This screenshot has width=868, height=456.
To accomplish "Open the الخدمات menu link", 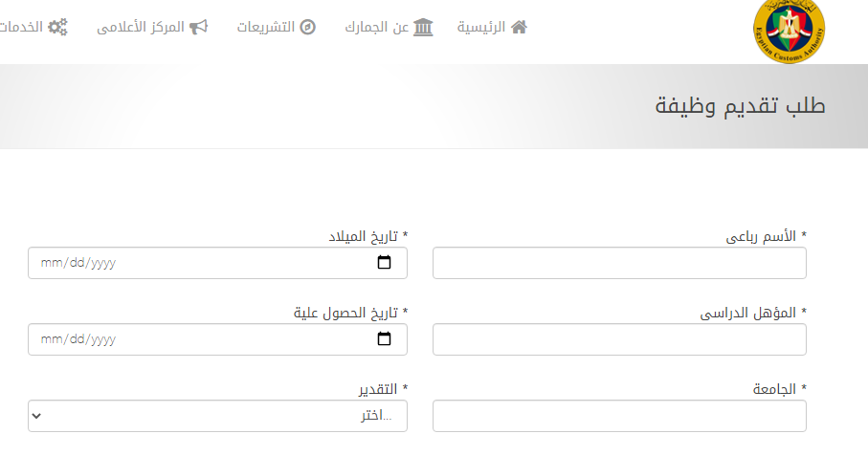I will pos(21,27).
